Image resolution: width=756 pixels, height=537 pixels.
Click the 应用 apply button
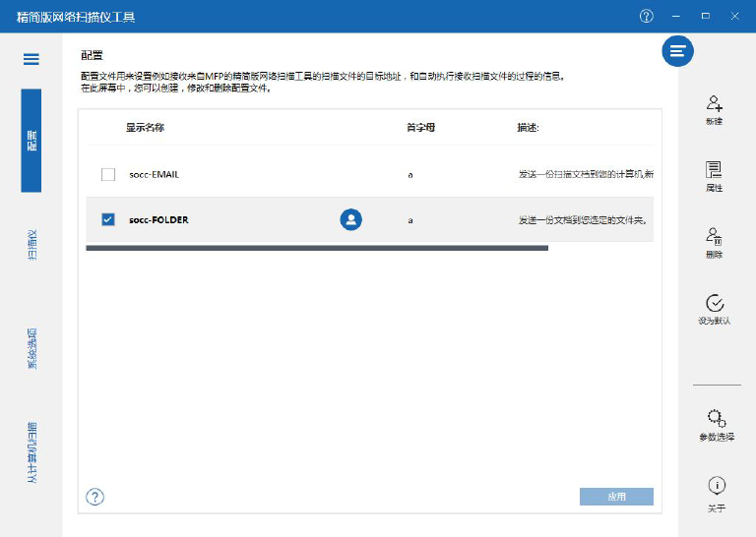pyautogui.click(x=616, y=497)
